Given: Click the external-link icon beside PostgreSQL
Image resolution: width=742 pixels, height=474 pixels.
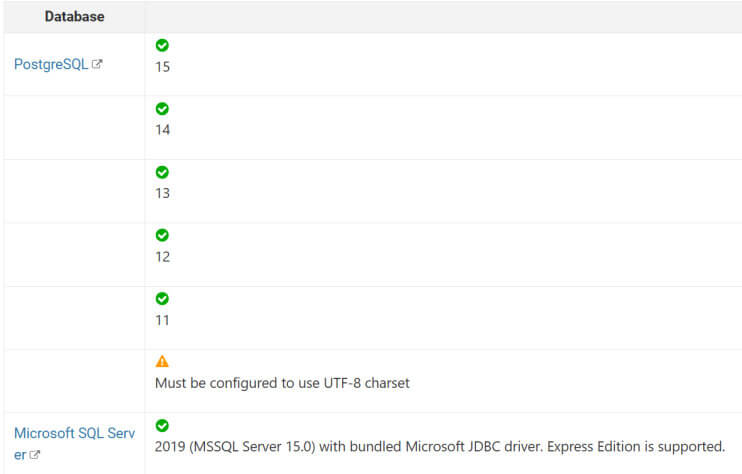Looking at the screenshot, I should [x=97, y=64].
